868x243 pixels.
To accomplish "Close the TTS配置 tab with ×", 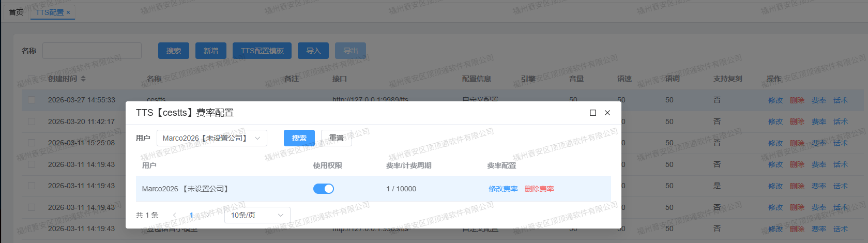I will 68,12.
